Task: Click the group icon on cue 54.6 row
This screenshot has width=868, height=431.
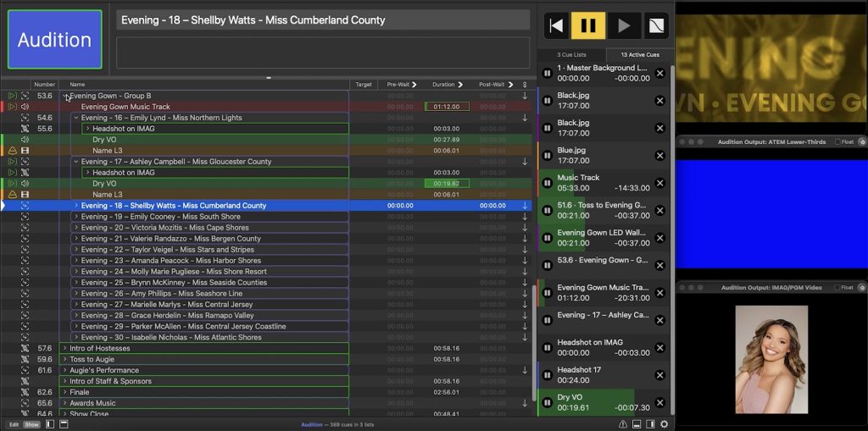Action: tap(25, 118)
